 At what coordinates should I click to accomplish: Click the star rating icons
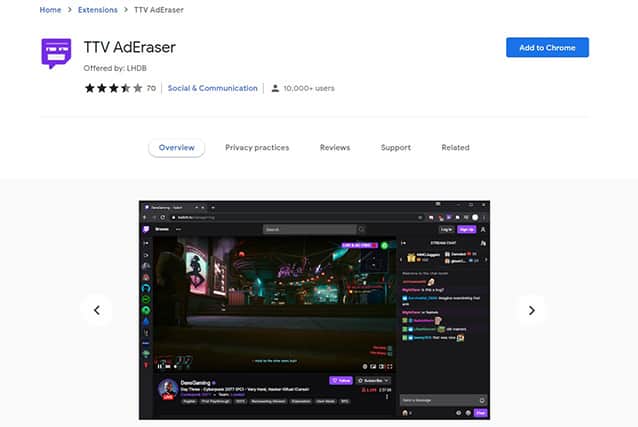click(x=114, y=88)
